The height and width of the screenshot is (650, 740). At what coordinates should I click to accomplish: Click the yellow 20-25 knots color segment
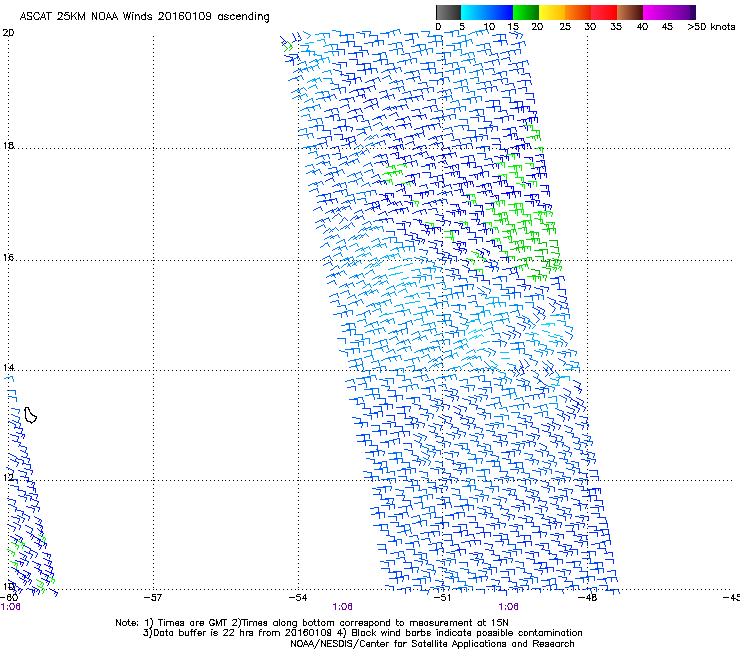(552, 12)
